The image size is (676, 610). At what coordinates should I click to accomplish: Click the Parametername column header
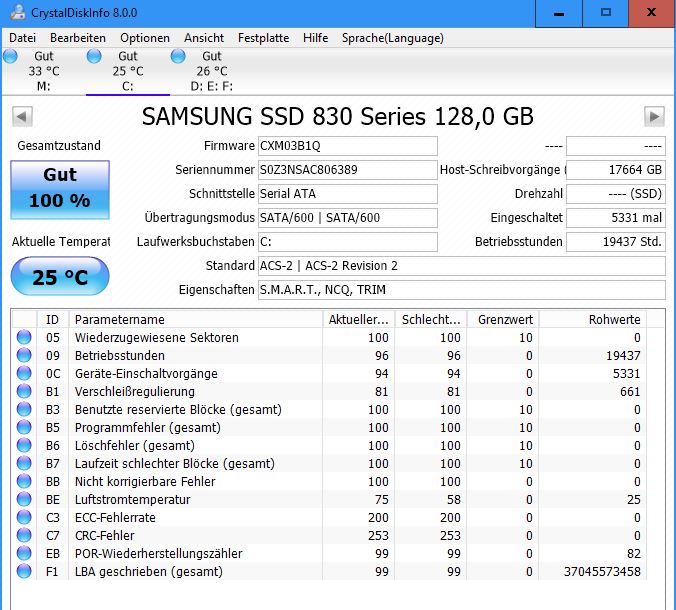click(x=195, y=319)
